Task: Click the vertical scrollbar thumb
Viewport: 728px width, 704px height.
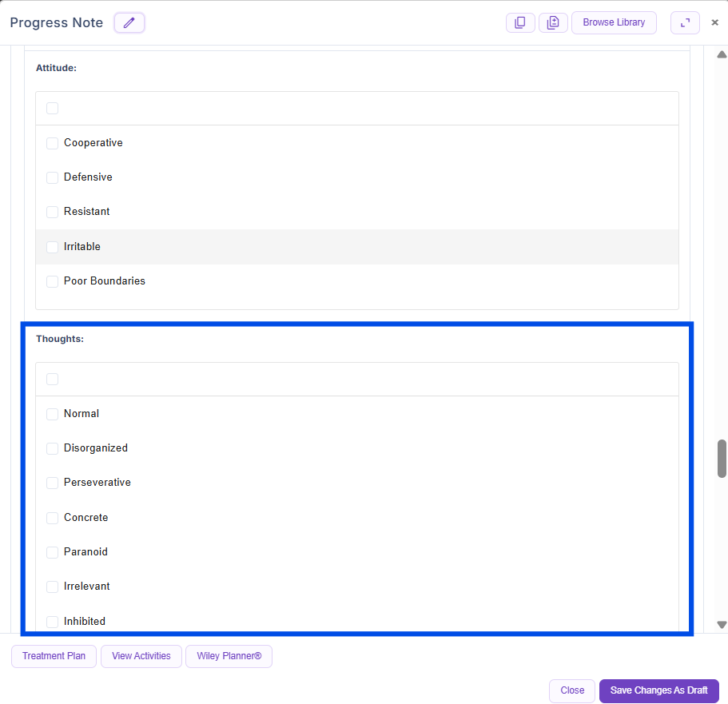Action: 722,458
